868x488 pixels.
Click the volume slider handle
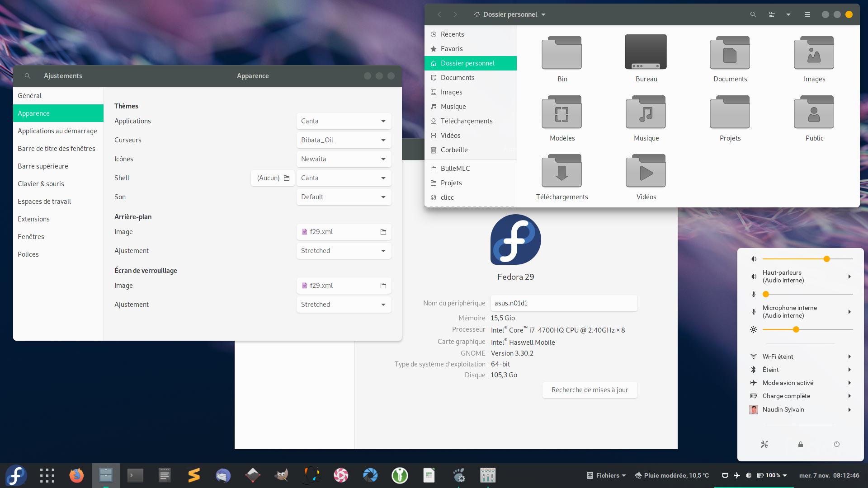tap(826, 259)
